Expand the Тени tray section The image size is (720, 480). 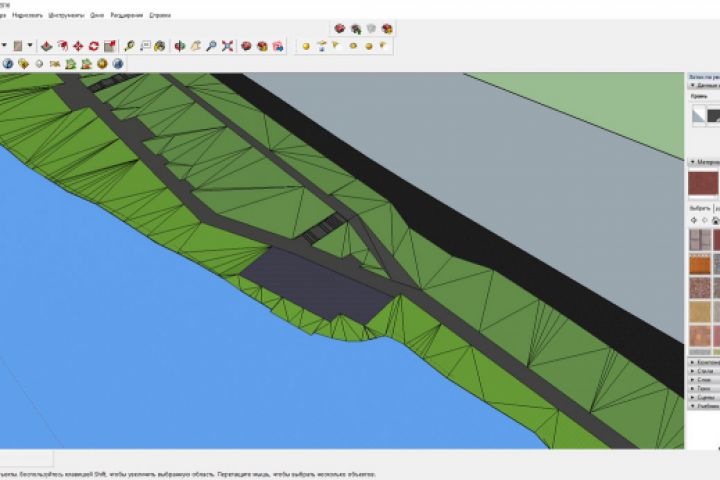coord(692,389)
